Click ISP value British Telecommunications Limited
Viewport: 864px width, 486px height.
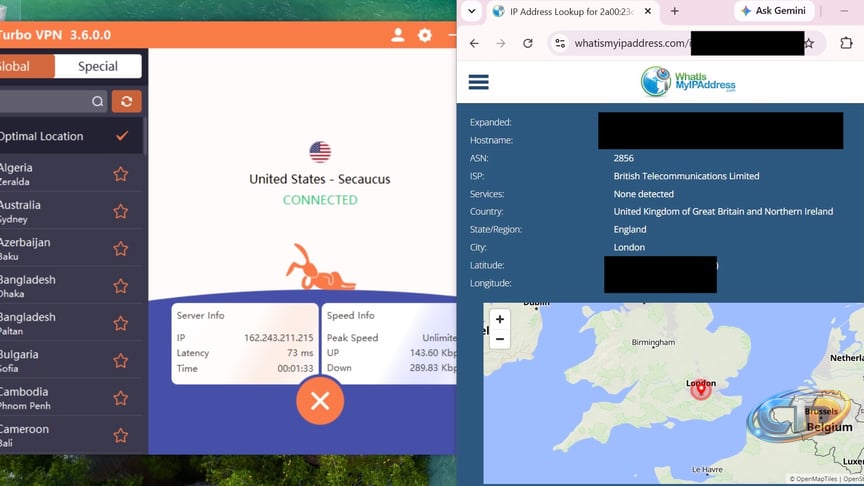[x=687, y=176]
